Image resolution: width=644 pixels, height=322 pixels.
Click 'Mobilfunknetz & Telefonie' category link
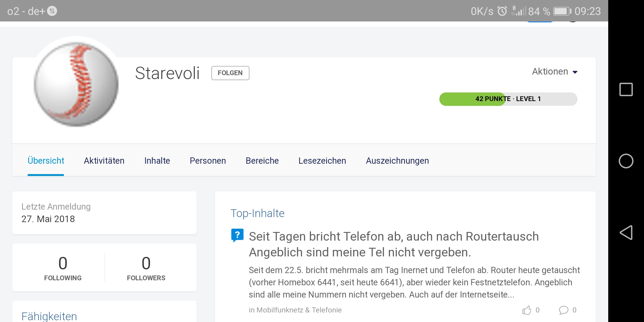pos(299,310)
